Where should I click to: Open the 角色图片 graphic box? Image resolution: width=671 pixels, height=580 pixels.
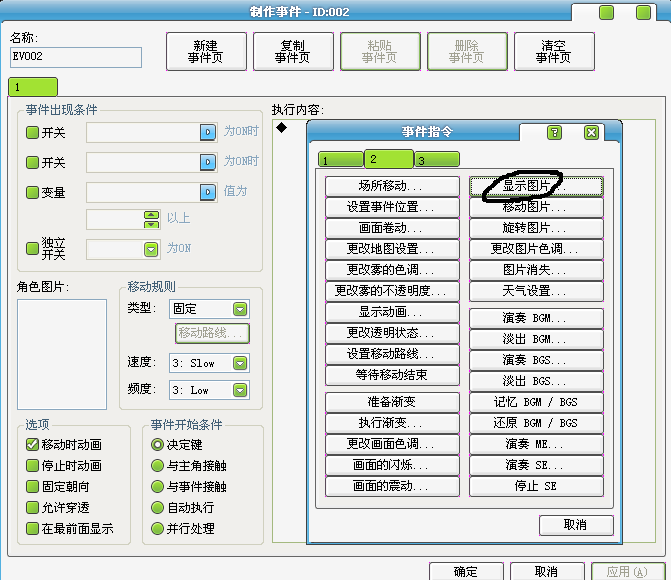click(x=62, y=354)
